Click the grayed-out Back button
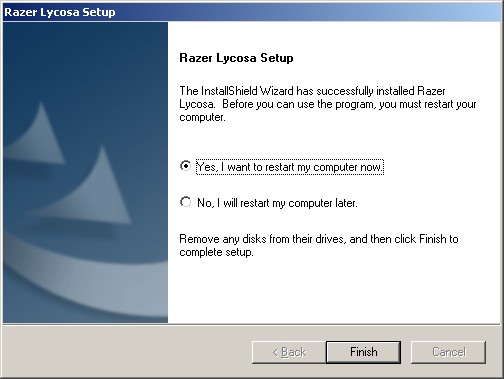 click(x=289, y=352)
